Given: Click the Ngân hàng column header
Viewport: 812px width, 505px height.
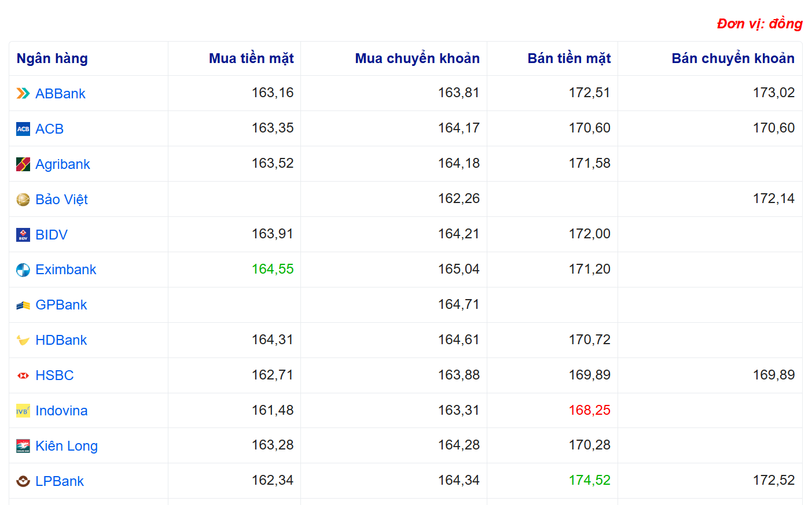Looking at the screenshot, I should [x=52, y=58].
